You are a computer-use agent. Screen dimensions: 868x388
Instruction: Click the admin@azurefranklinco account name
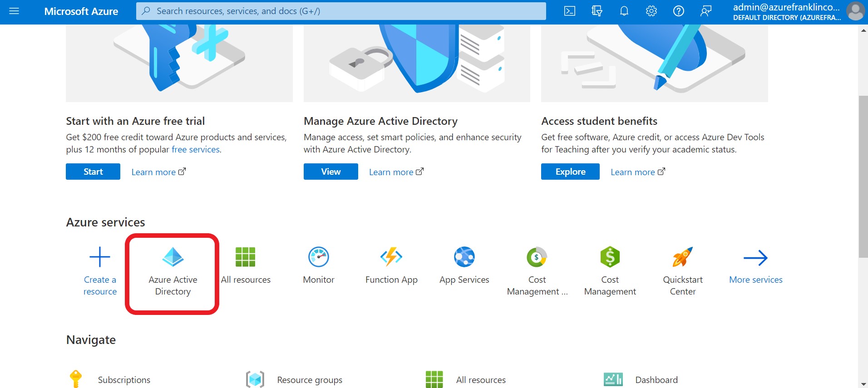coord(786,7)
